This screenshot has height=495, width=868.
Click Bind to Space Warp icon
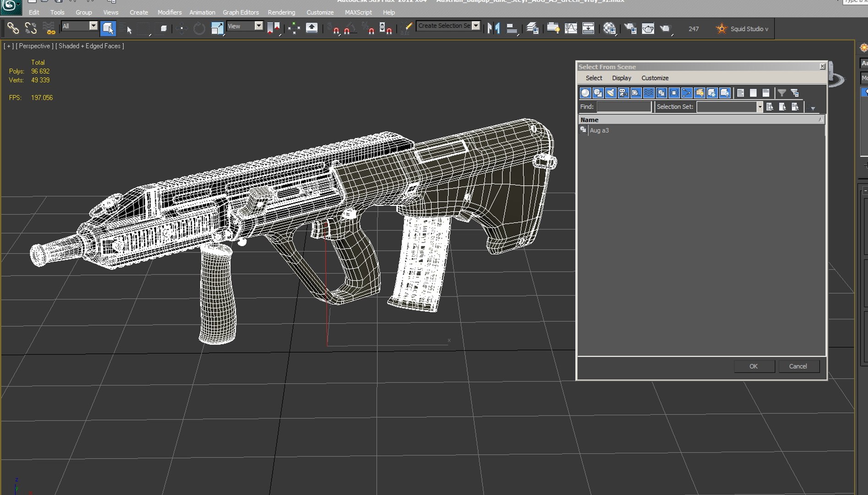tap(49, 28)
